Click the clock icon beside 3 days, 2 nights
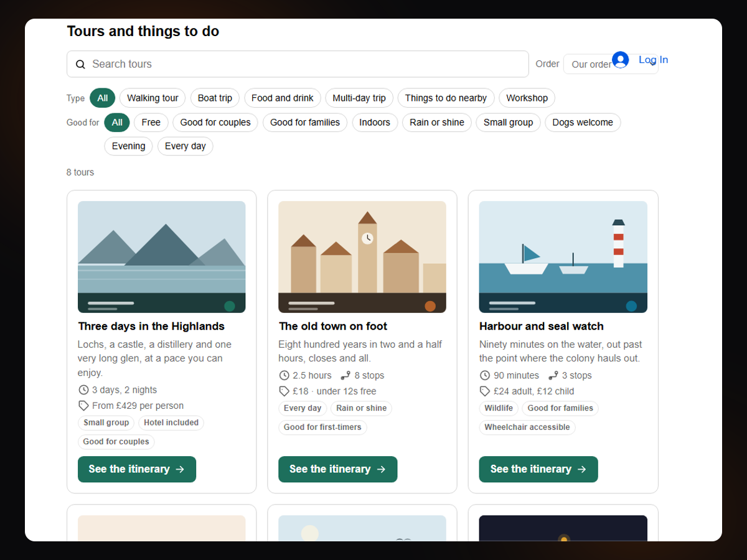Image resolution: width=747 pixels, height=560 pixels. (83, 390)
